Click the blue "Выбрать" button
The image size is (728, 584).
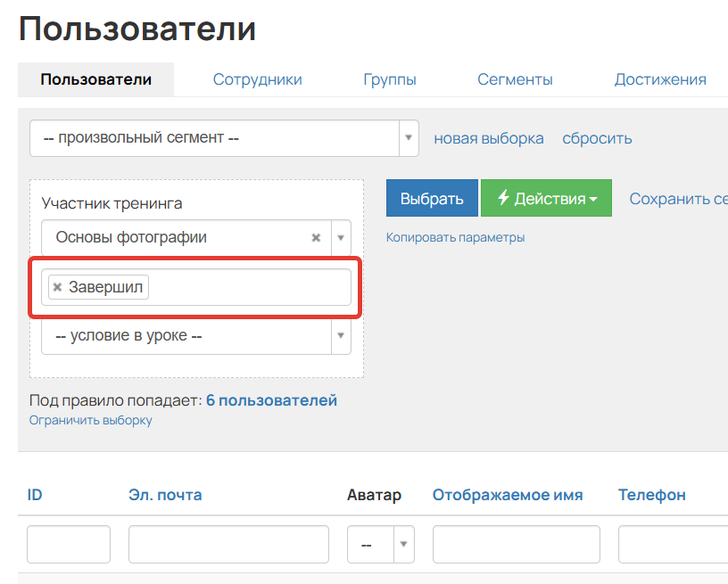coord(432,198)
